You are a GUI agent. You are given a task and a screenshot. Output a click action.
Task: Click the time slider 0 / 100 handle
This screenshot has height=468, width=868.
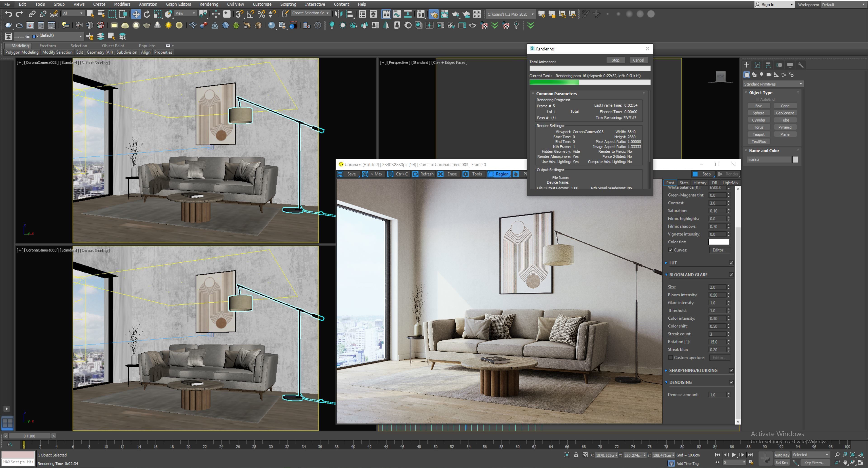(29, 436)
